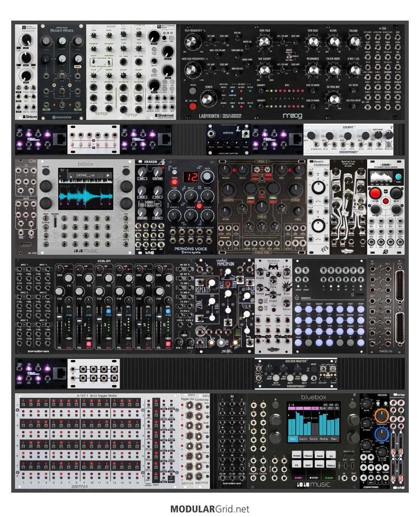Tap the triplet button on Maestro
420x517 pixels.
click(x=350, y=331)
